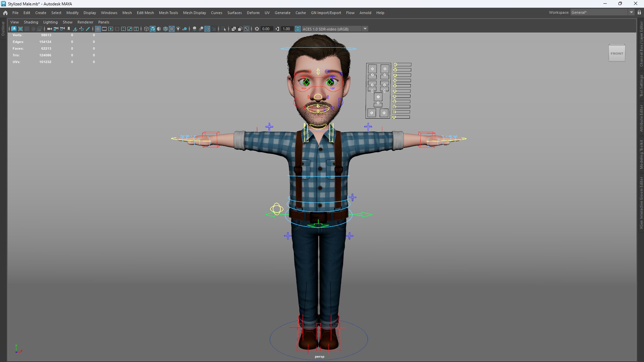Toggle the viewport Grid display
The width and height of the screenshot is (644, 362).
pos(98,29)
